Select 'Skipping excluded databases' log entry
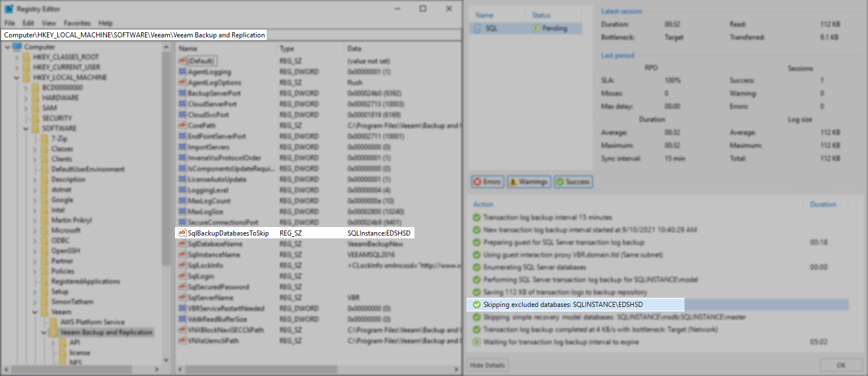The height and width of the screenshot is (376, 868). click(659, 305)
